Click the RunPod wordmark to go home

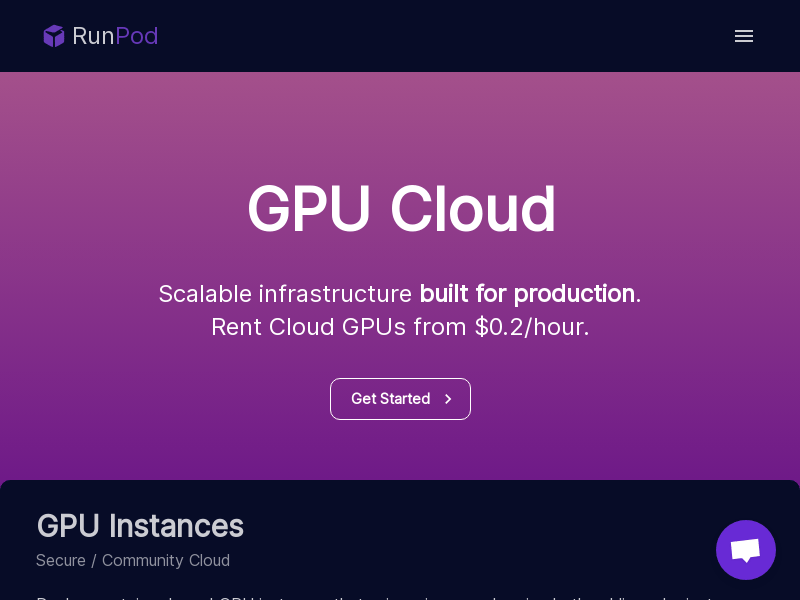tap(115, 36)
